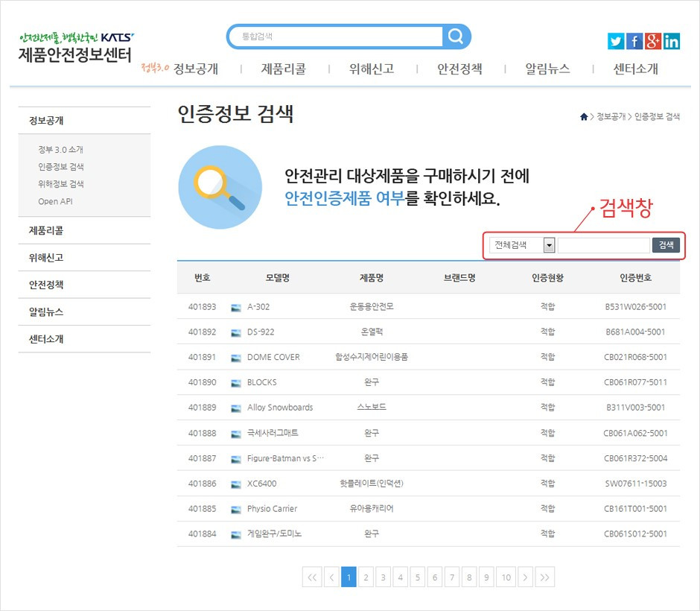The image size is (700, 611).
Task: Select 제품리콜 in left sidebar
Action: click(x=46, y=230)
